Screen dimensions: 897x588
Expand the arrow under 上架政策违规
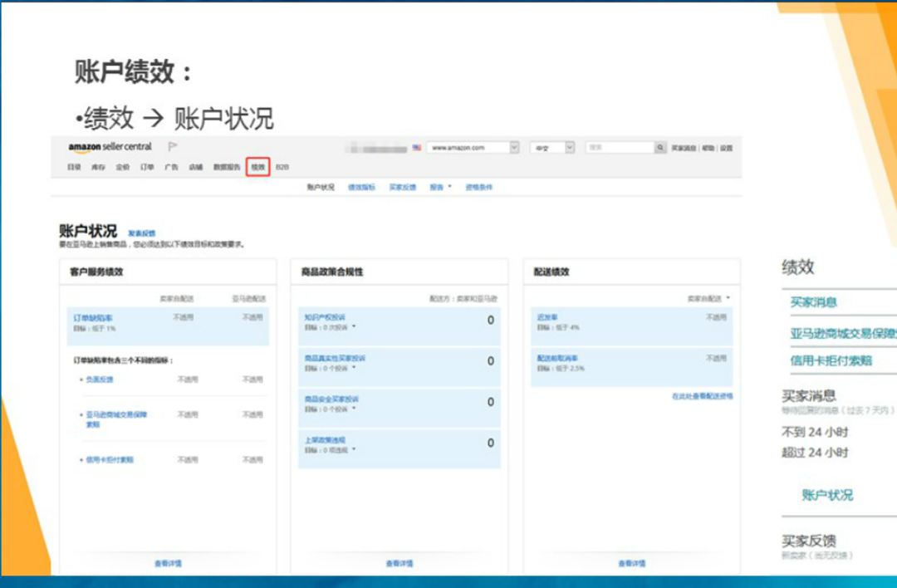click(354, 449)
